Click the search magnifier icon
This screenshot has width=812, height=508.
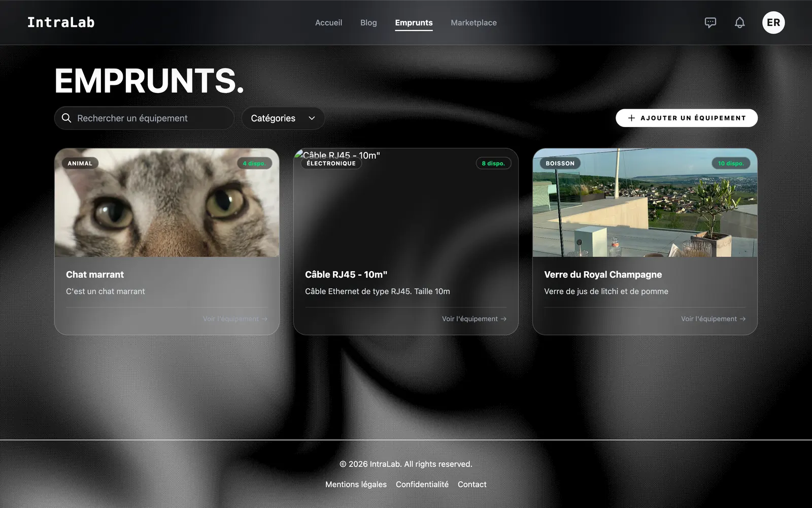[x=66, y=118]
